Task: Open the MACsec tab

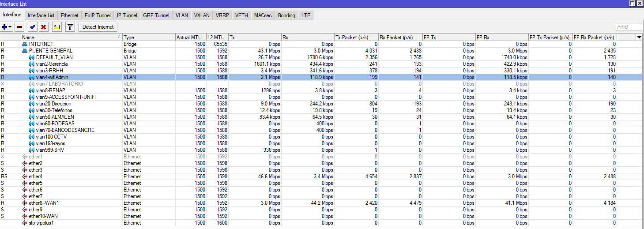Action: point(263,15)
